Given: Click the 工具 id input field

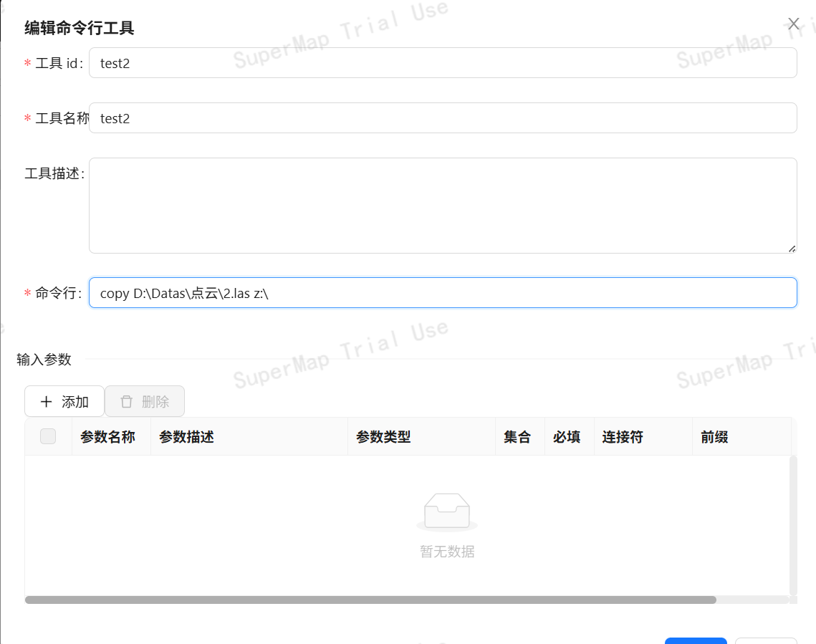Looking at the screenshot, I should point(442,63).
